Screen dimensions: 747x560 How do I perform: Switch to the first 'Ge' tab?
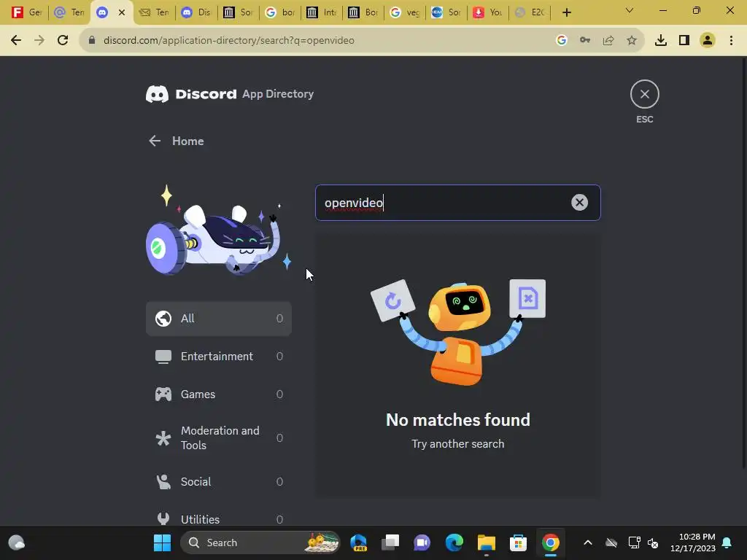[x=26, y=12]
